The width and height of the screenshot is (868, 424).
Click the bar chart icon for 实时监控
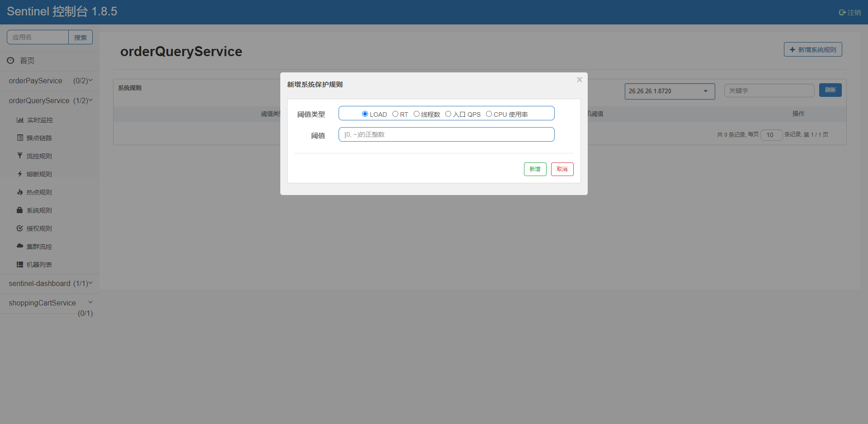coord(20,120)
